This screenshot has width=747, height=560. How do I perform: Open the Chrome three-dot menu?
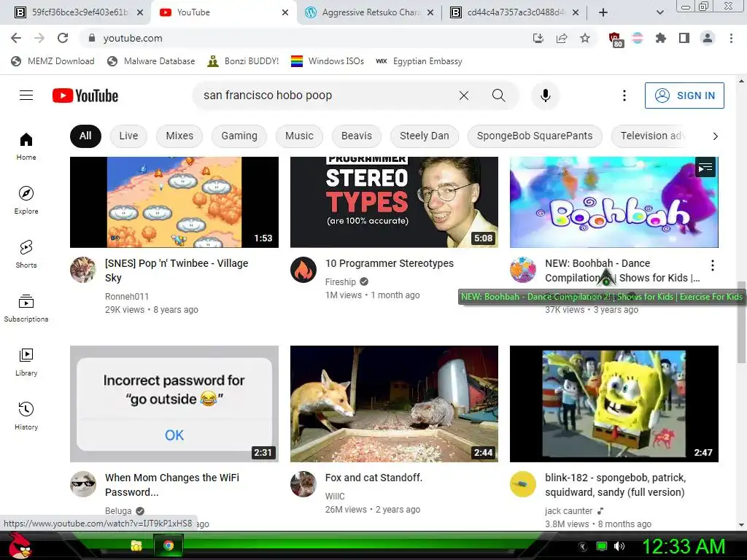point(731,38)
